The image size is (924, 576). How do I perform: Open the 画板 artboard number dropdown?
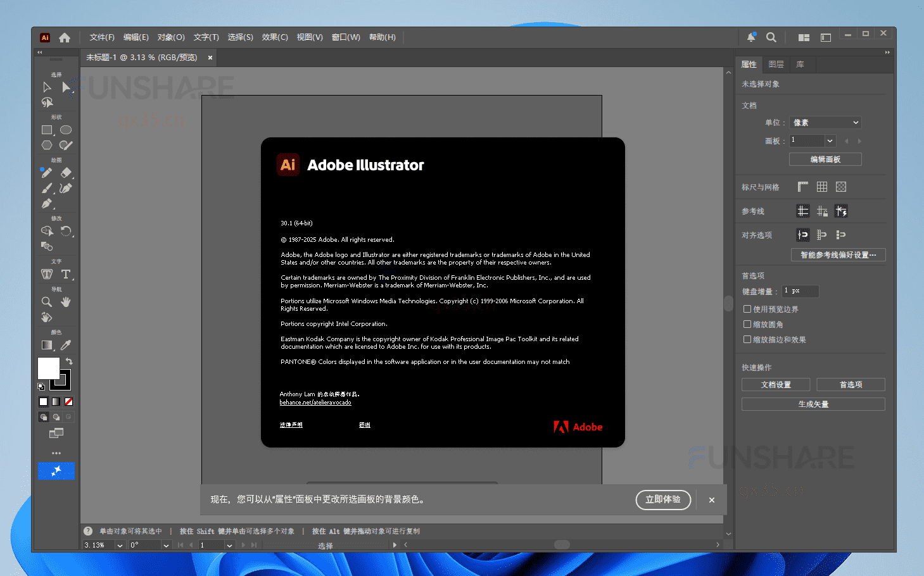830,141
